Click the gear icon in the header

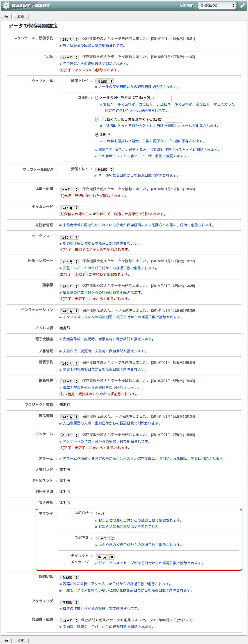6,5
